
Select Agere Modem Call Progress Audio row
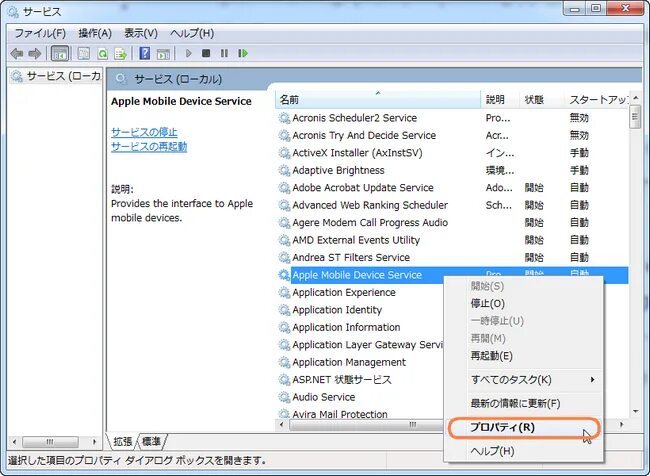coord(452,223)
